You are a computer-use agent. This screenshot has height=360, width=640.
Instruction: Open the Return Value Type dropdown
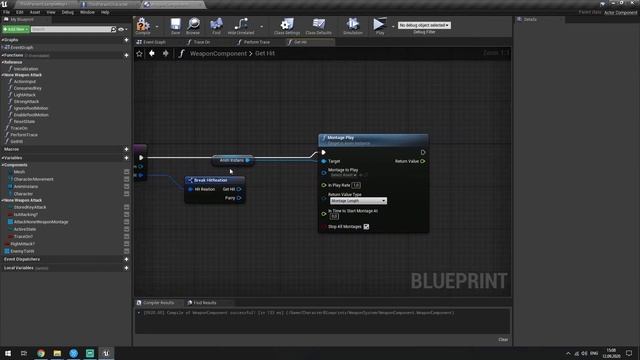click(x=358, y=201)
